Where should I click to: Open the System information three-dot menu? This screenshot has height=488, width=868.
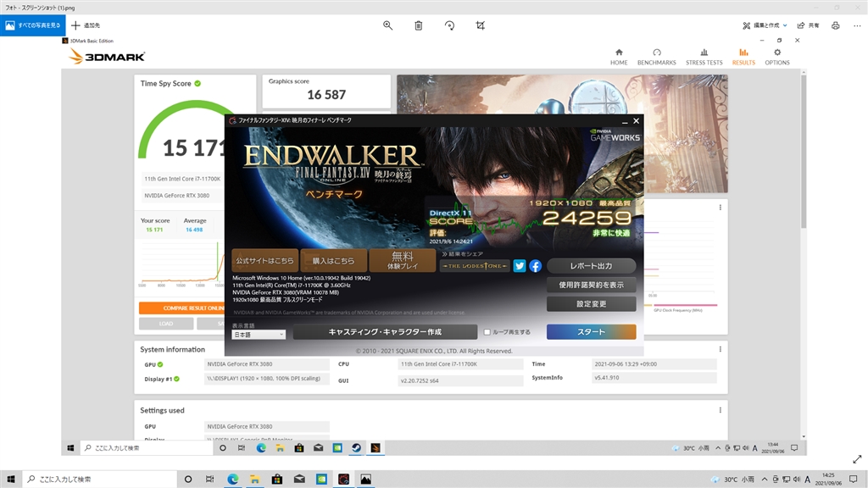(721, 349)
